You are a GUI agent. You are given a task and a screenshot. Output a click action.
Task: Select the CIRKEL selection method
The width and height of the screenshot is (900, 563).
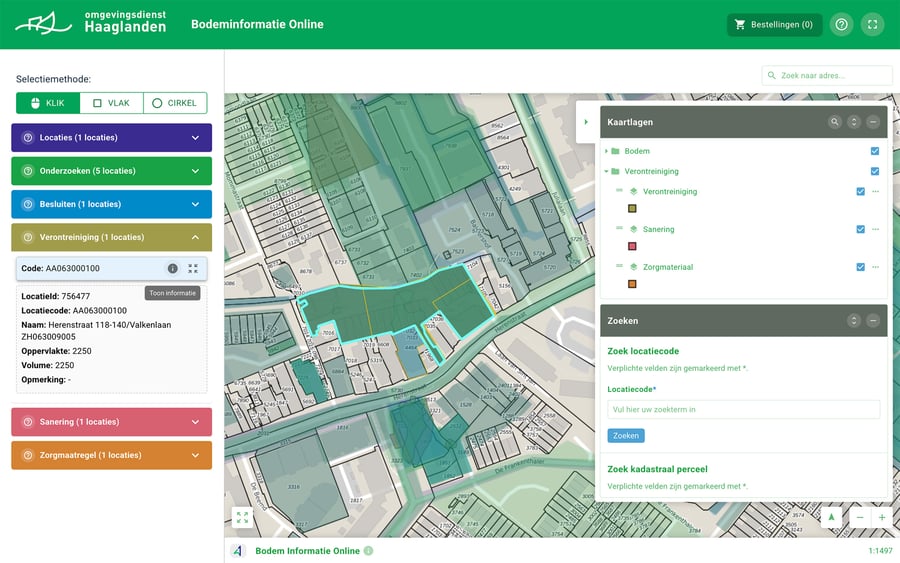(175, 103)
